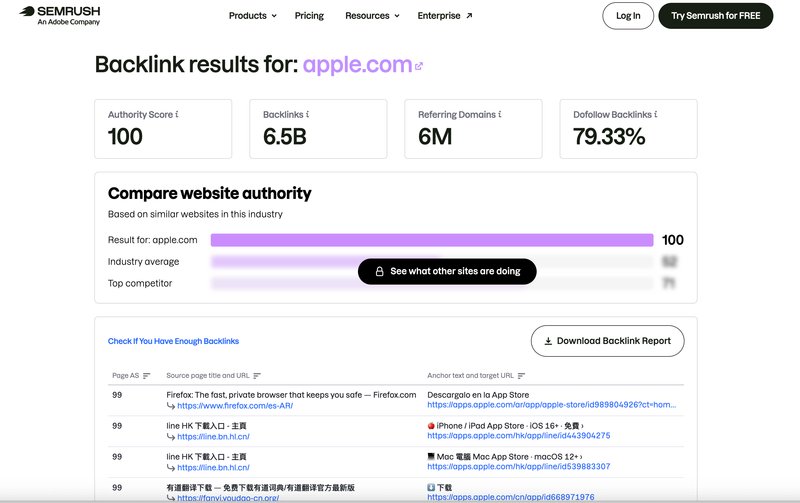Select the Firefox source page title
Image resolution: width=800 pixels, height=503 pixels.
(291, 395)
